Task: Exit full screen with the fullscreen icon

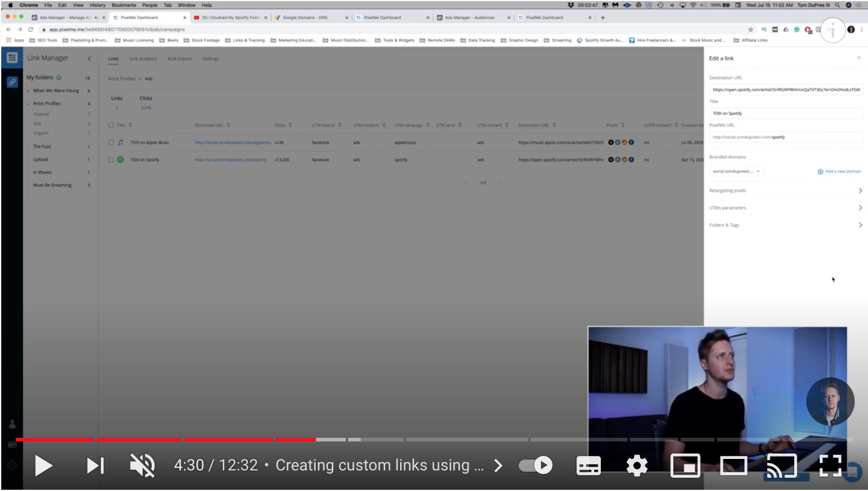Action: pyautogui.click(x=831, y=466)
